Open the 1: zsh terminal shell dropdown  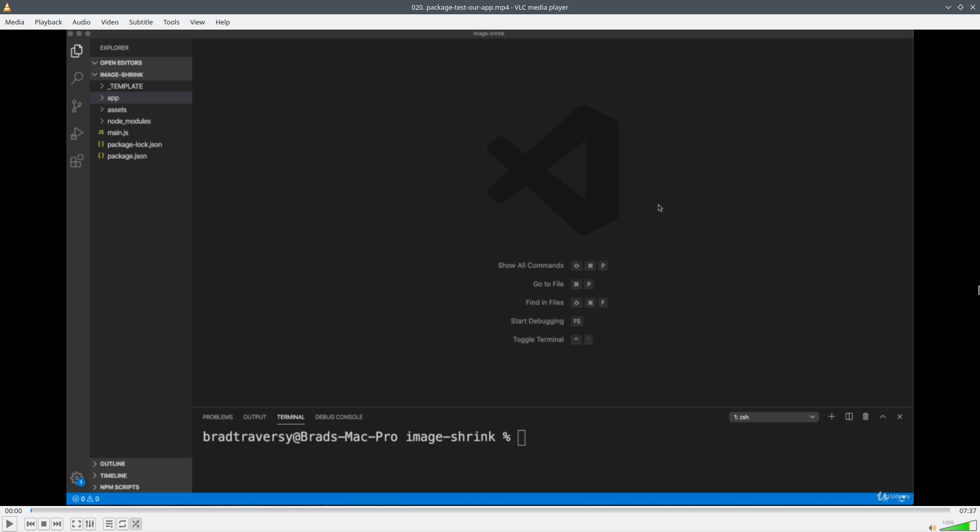773,417
